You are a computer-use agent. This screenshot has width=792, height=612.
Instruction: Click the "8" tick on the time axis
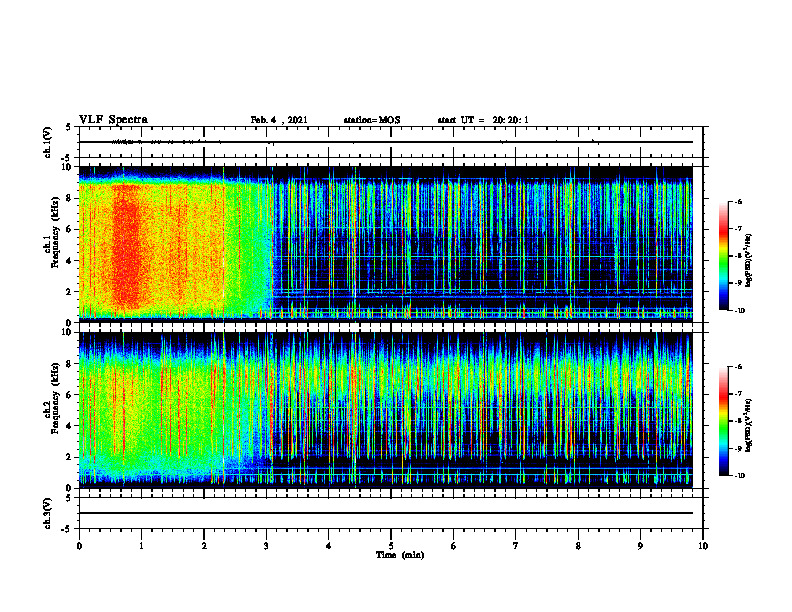pyautogui.click(x=578, y=546)
